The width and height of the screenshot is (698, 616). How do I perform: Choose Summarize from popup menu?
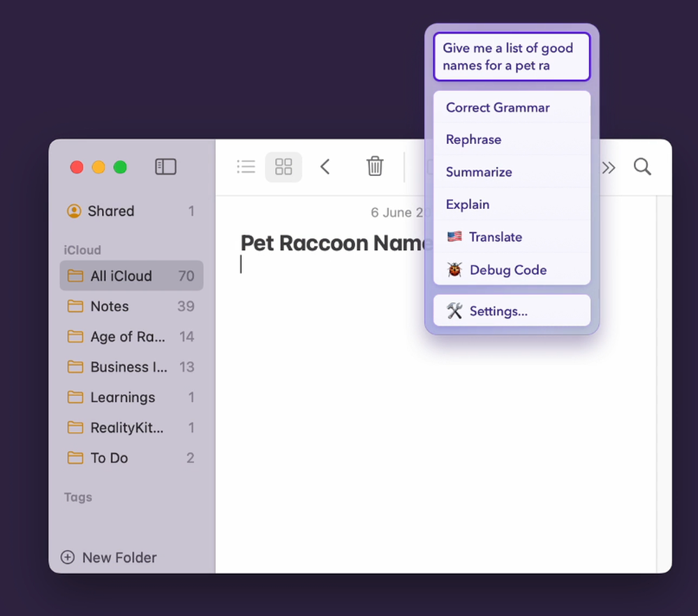click(x=512, y=172)
